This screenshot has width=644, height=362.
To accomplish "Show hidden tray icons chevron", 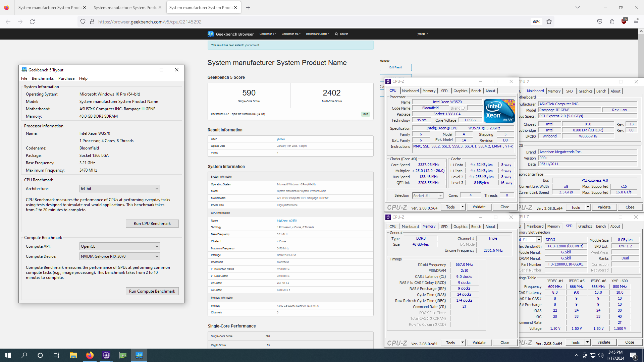I will [x=576, y=355].
